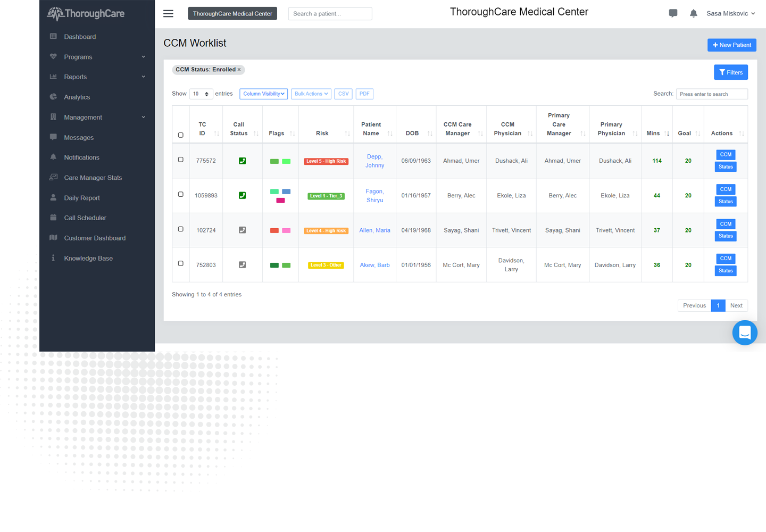766x532 pixels.
Task: Open the chat support widget
Action: pos(745,332)
